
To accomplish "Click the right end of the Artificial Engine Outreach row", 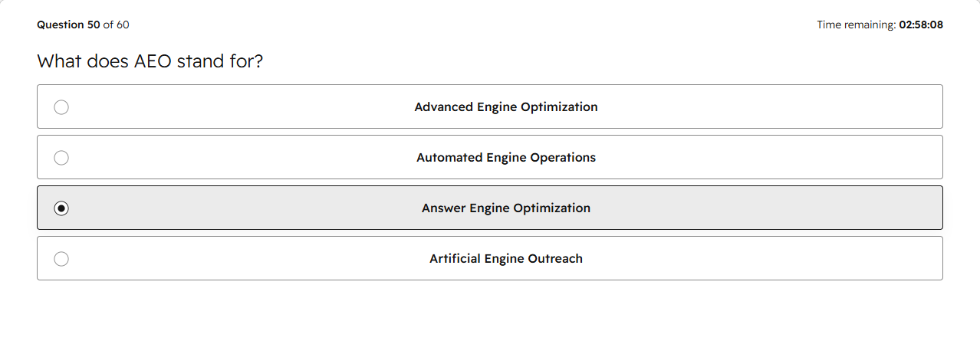I will [x=920, y=258].
